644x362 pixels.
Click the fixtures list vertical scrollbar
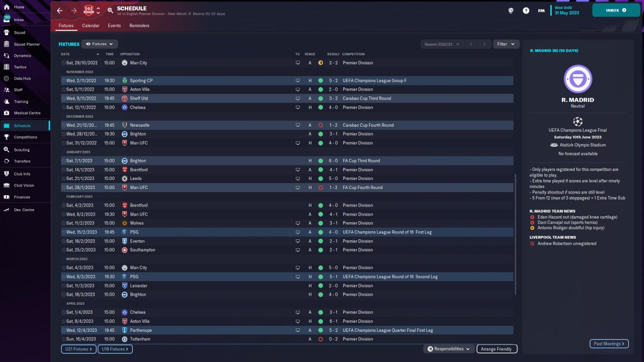tap(516, 234)
